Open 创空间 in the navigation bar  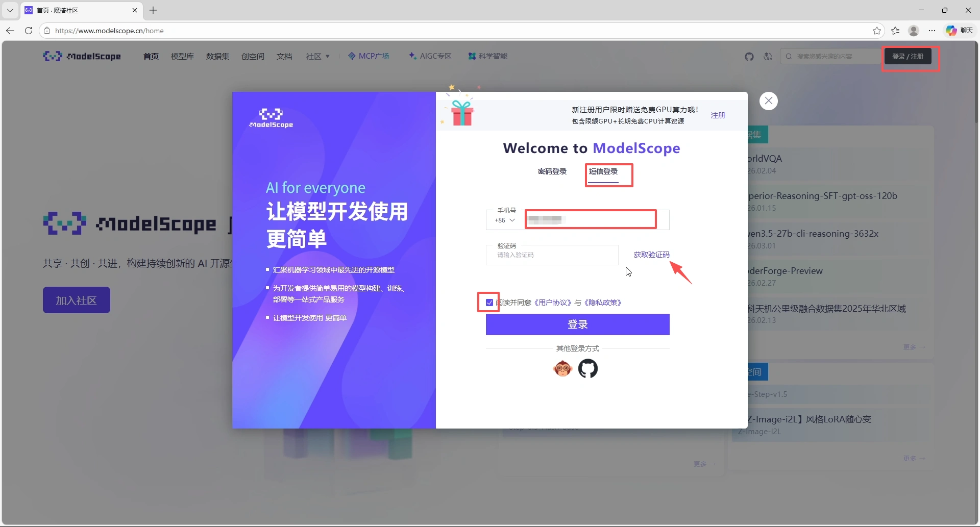coord(253,56)
